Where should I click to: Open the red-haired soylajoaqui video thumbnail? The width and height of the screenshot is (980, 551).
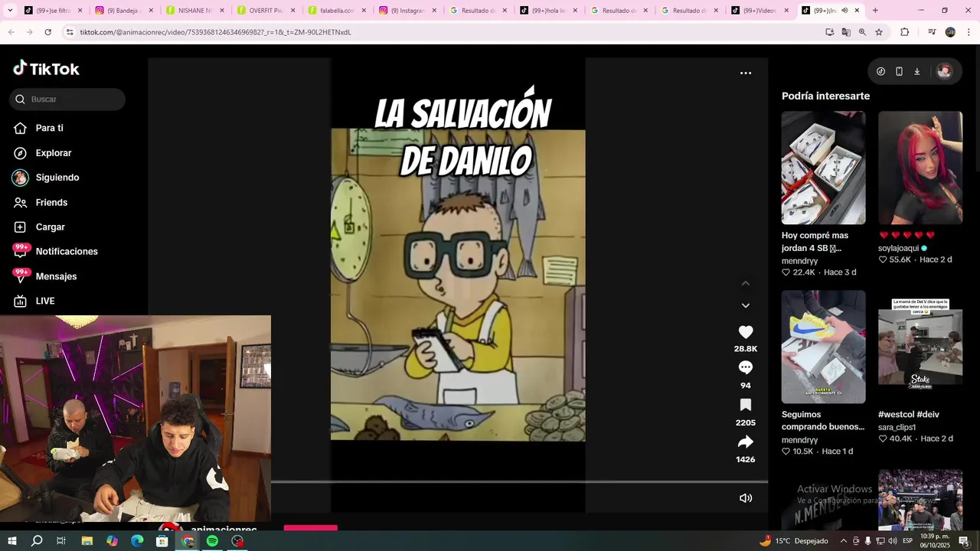click(x=920, y=168)
